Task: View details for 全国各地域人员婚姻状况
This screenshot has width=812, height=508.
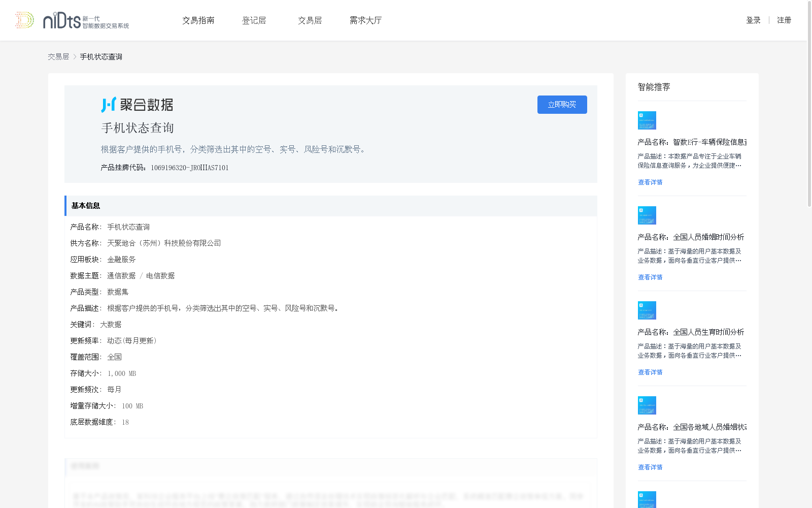Action: click(x=650, y=467)
